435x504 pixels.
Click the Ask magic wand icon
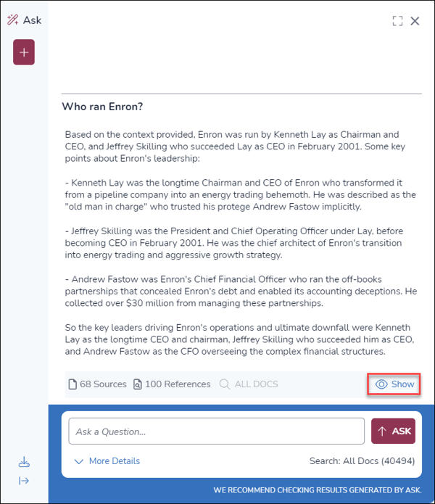pos(12,20)
